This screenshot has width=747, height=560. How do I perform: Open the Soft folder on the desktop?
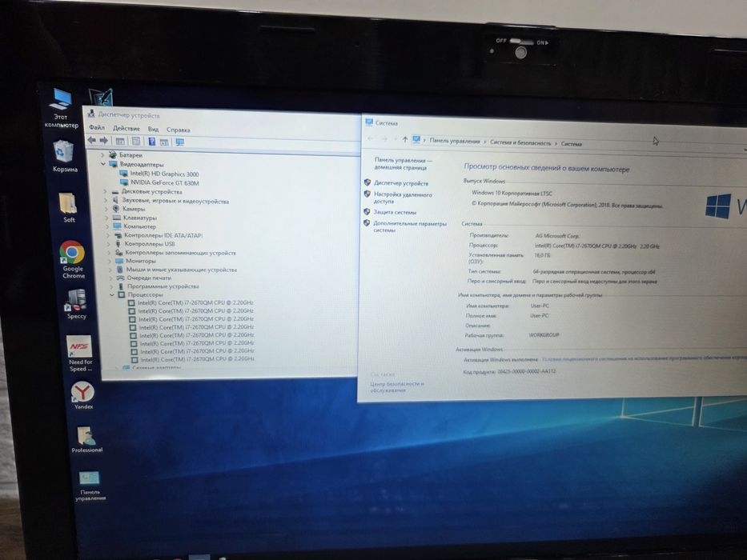[x=69, y=207]
